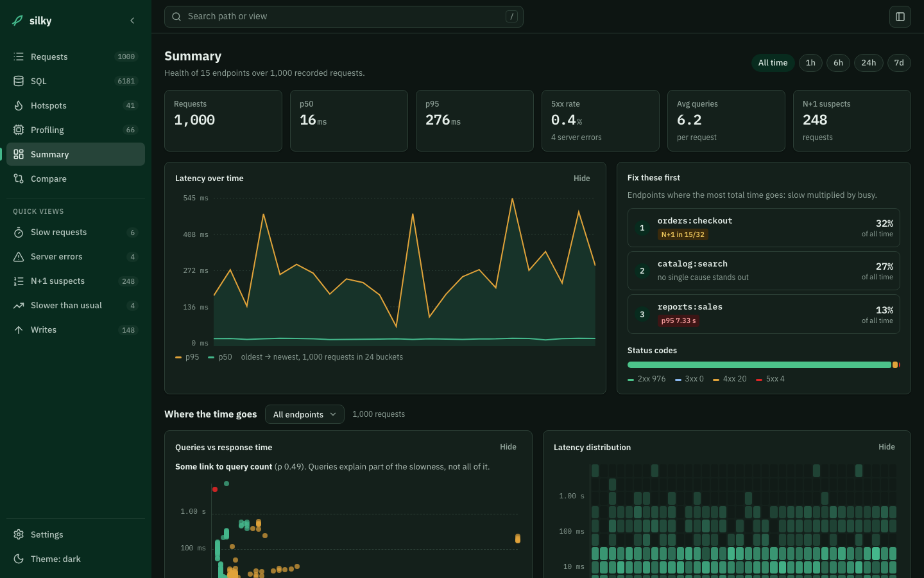Click the 5xx 4 legend entry
924x578 pixels.
[x=770, y=379]
